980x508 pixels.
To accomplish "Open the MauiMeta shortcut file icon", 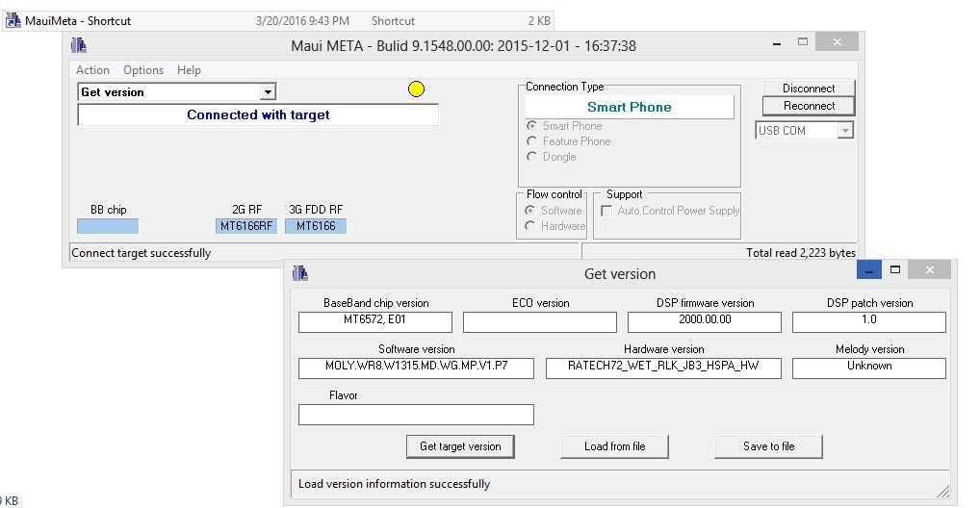I will [13, 20].
